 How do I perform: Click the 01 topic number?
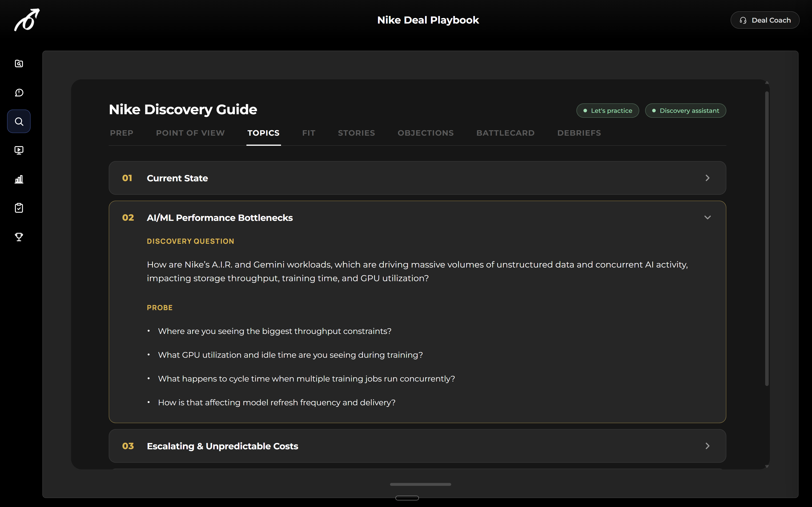point(127,178)
